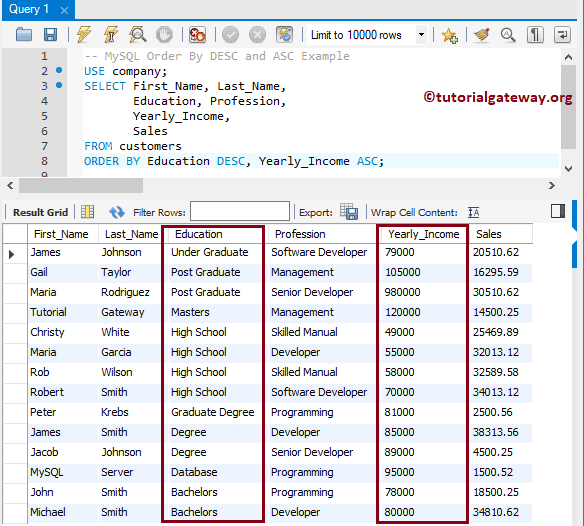This screenshot has height=526, width=584.
Task: Select the Query 1 tab
Action: coord(29,9)
